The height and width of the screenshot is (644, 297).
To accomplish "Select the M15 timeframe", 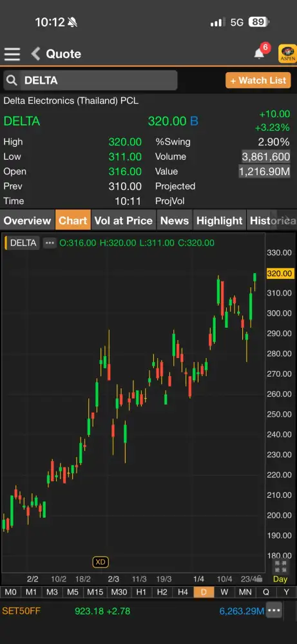I will (95, 592).
